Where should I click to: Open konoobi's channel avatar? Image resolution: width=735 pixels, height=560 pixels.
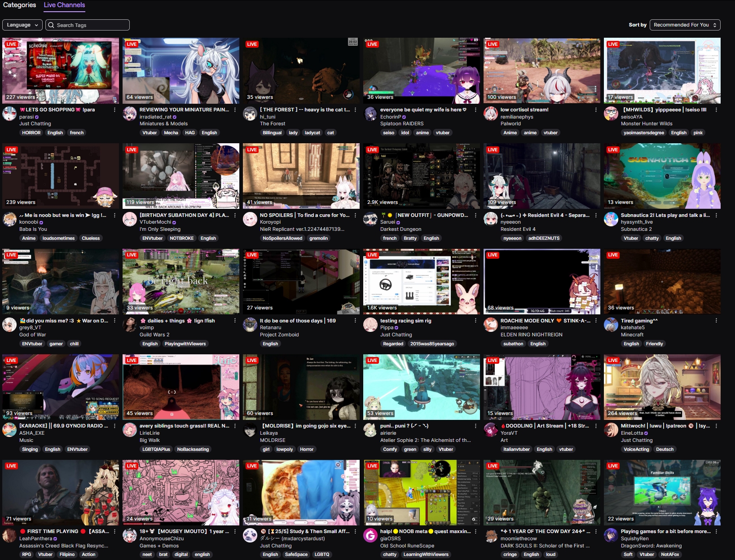9,219
